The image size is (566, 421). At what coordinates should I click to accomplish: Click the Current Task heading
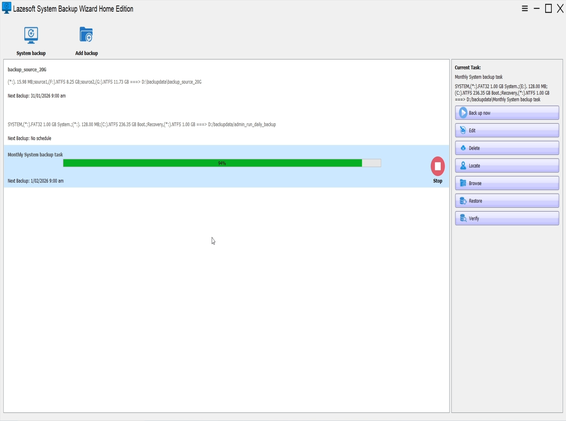click(x=467, y=68)
